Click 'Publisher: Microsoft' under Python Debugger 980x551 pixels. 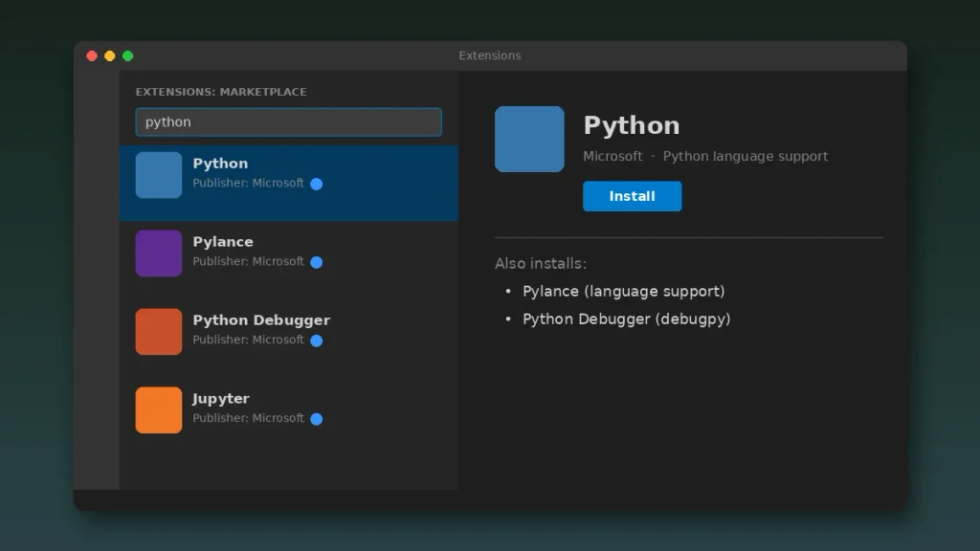coord(248,340)
